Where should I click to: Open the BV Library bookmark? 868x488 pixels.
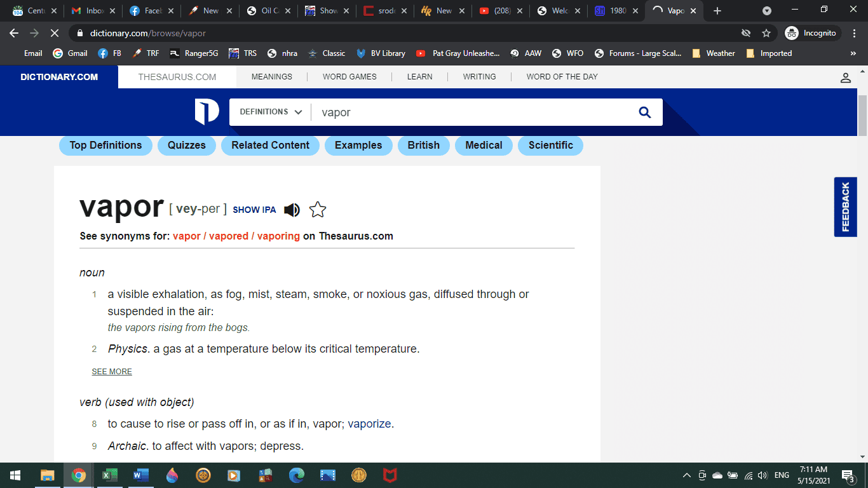coord(381,53)
